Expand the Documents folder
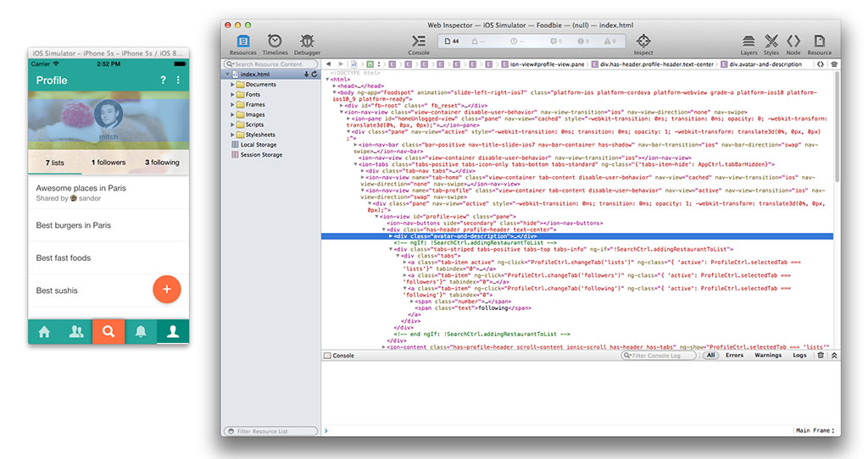 click(234, 85)
